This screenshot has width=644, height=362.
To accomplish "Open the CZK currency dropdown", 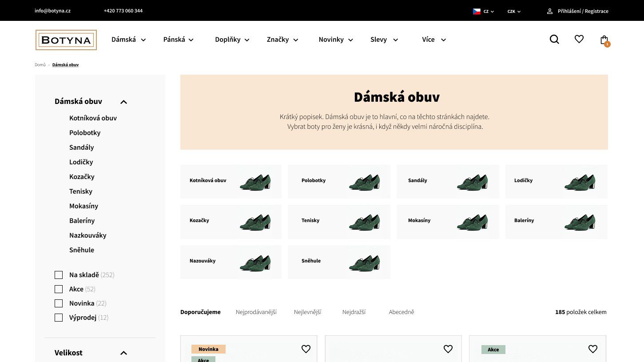I will [514, 12].
